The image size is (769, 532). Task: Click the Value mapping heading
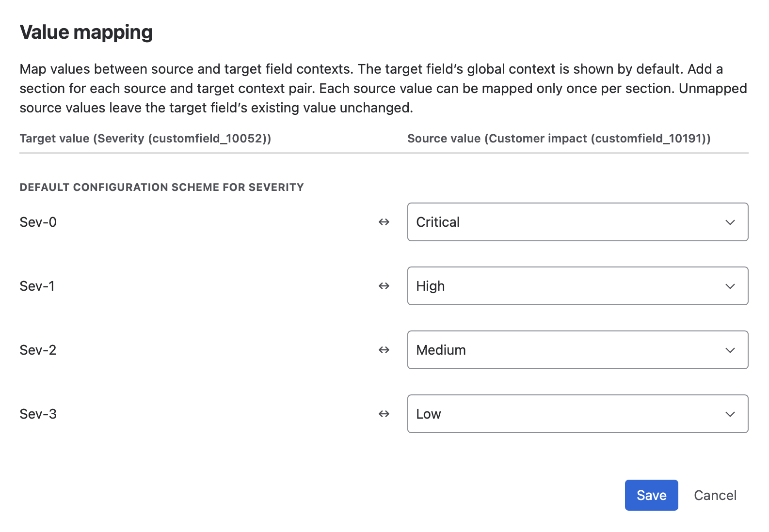[x=86, y=32]
